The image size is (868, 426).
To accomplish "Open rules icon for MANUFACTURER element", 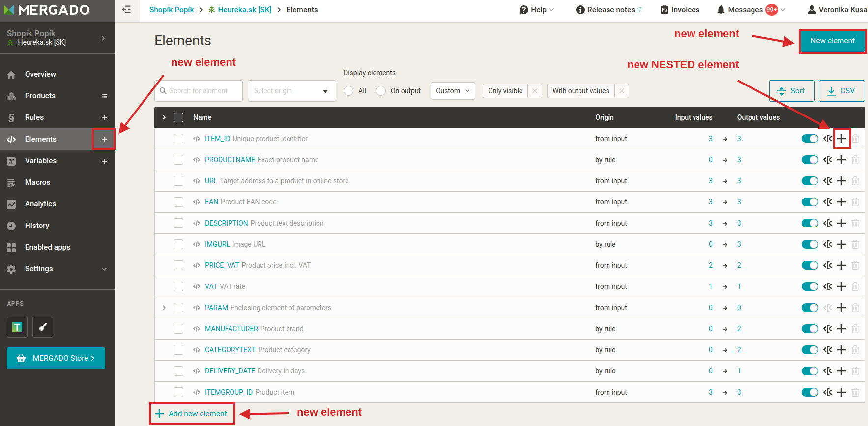I will click(828, 329).
